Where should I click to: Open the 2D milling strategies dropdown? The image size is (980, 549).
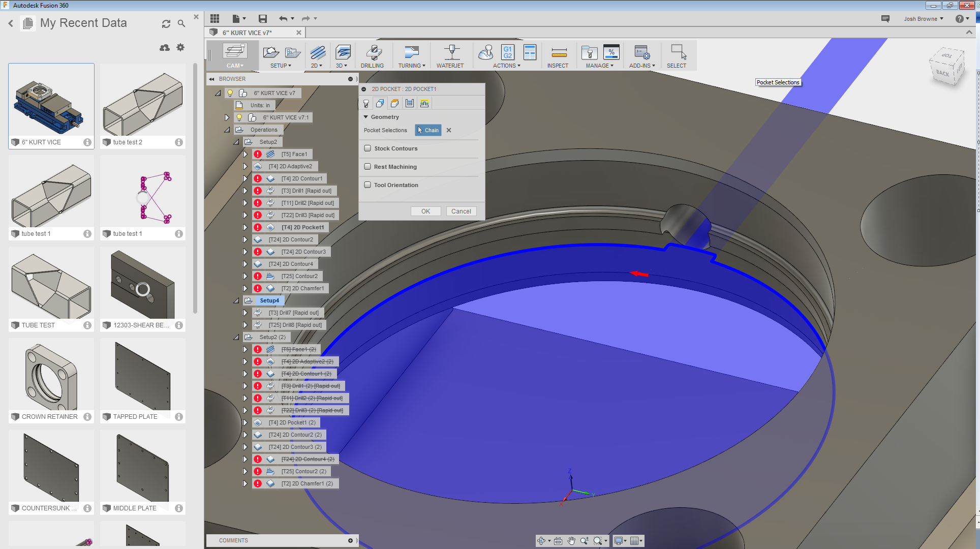317,66
